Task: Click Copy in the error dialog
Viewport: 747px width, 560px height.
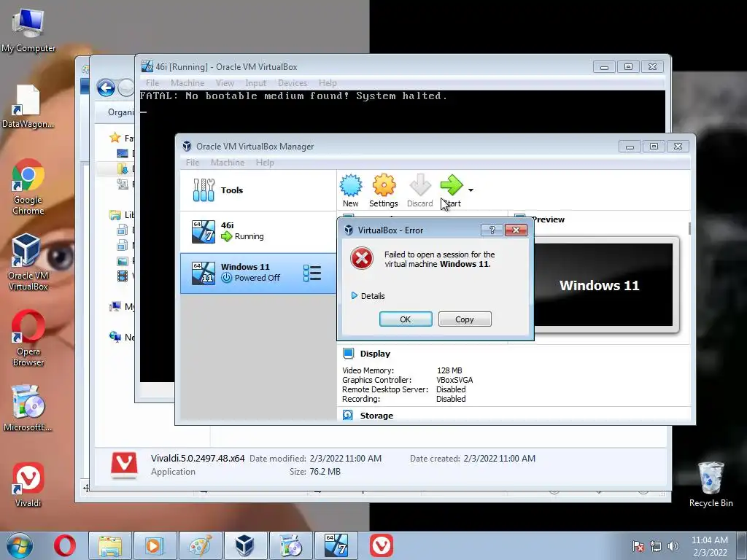Action: pos(465,319)
